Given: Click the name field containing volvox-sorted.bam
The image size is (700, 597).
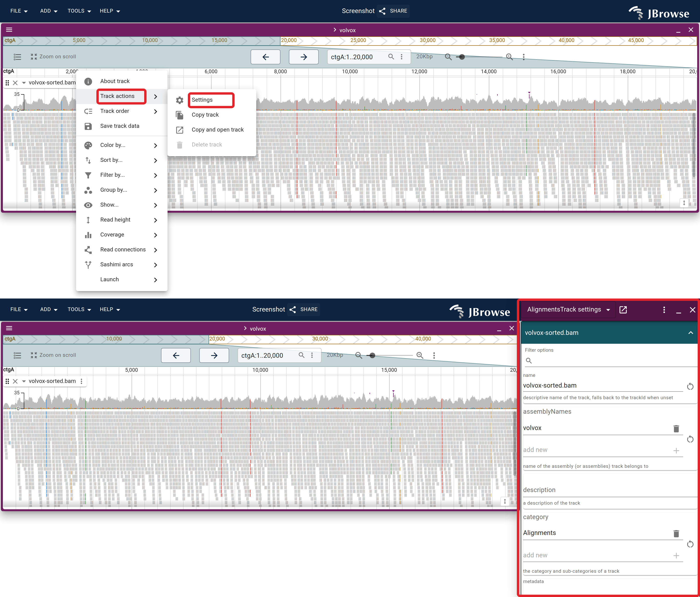Looking at the screenshot, I should point(603,385).
